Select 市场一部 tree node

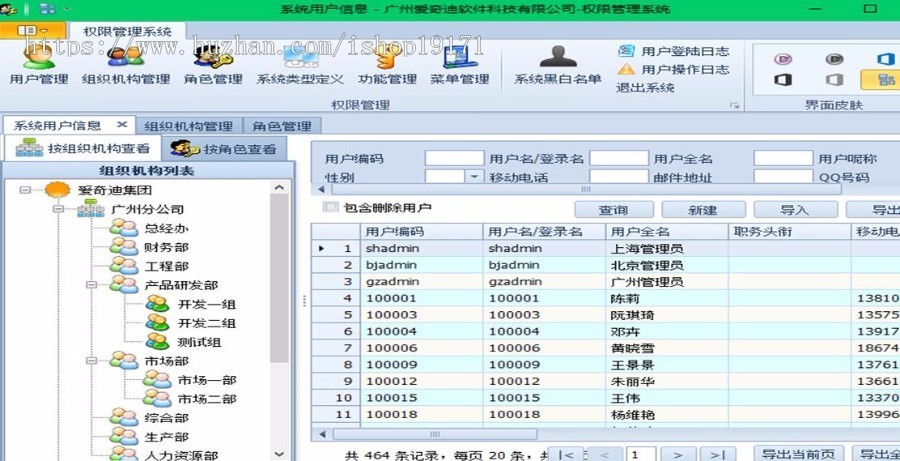coord(207,380)
